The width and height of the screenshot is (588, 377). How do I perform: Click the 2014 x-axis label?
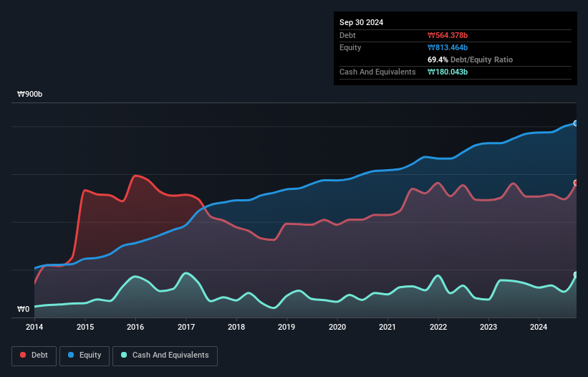(34, 327)
